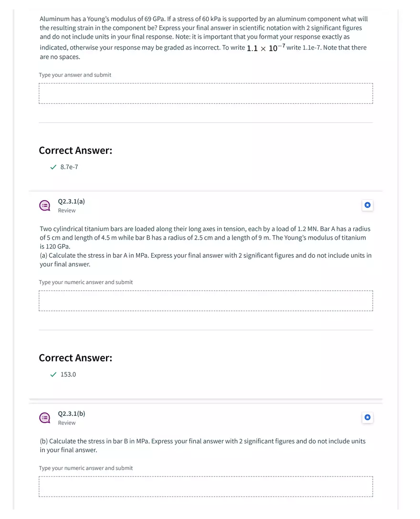Focus the bar A stress answer field
Viewport: 420px width, 519px height.
click(206, 301)
